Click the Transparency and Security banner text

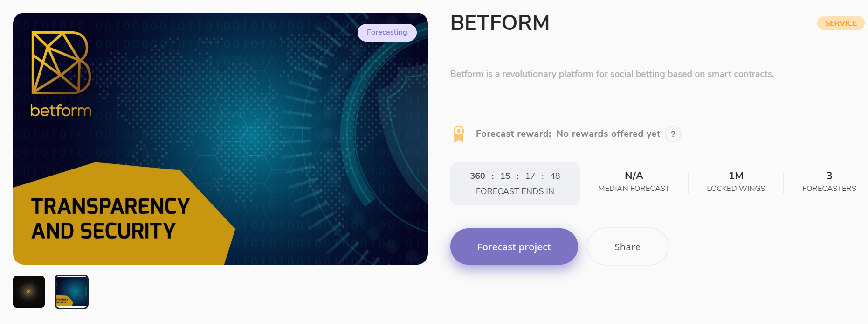[110, 218]
